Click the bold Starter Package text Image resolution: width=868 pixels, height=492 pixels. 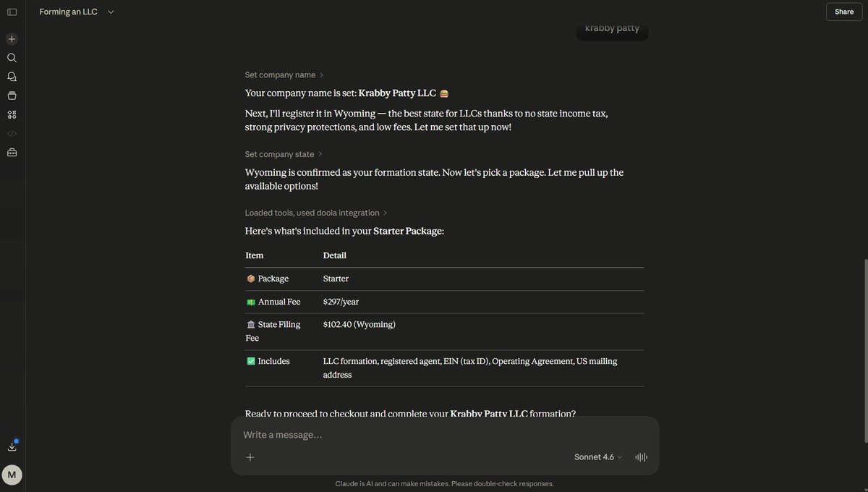point(408,231)
